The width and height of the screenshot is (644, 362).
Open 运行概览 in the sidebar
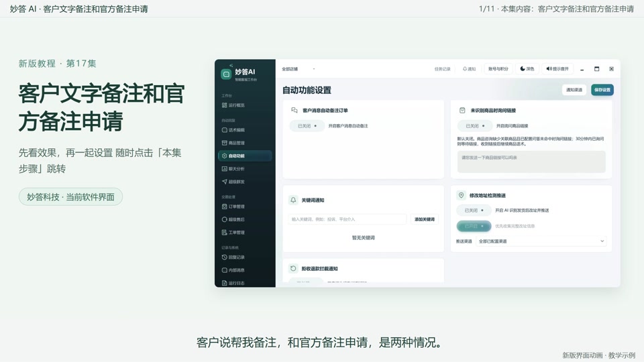click(x=233, y=105)
